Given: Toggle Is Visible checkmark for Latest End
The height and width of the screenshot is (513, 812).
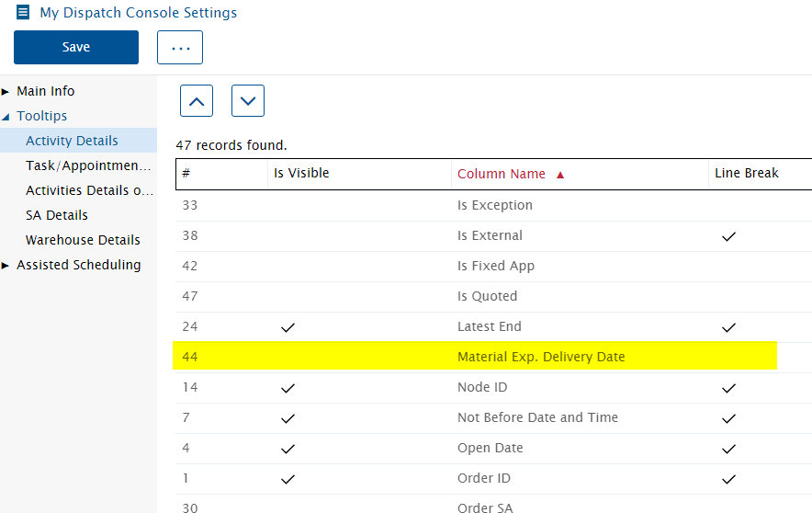Looking at the screenshot, I should point(288,327).
